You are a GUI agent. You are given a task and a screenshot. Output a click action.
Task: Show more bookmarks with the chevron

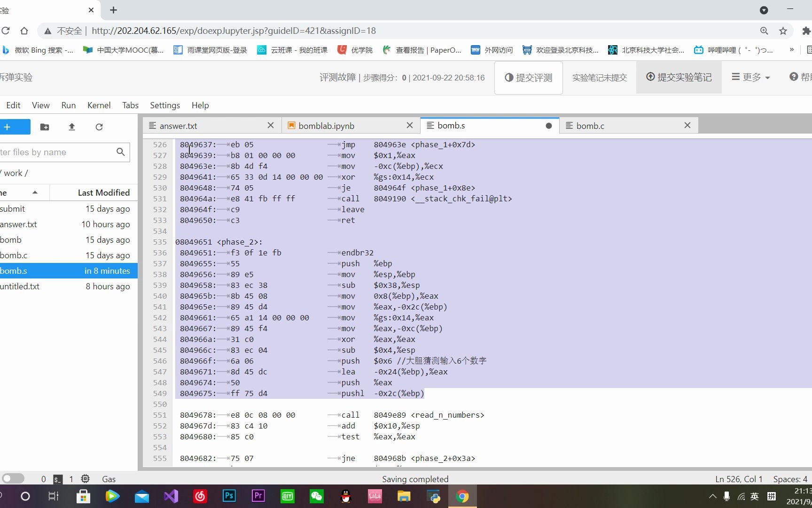(792, 49)
